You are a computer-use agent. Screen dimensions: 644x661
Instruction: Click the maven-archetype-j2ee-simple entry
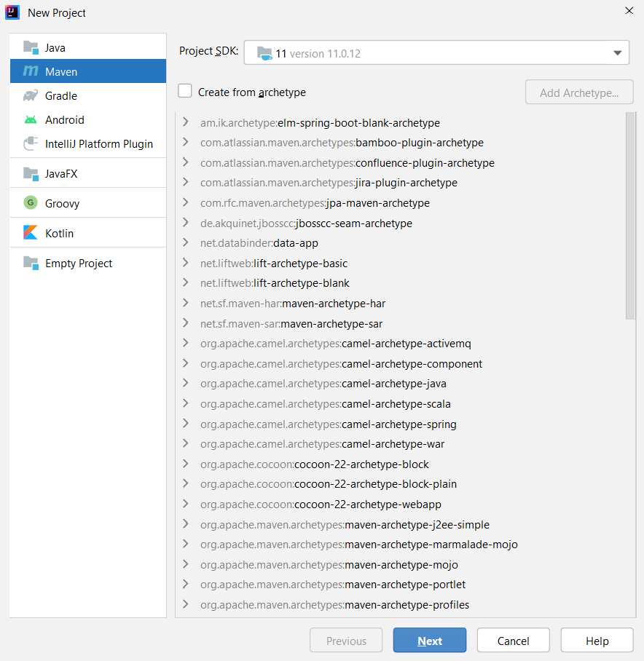coord(345,524)
